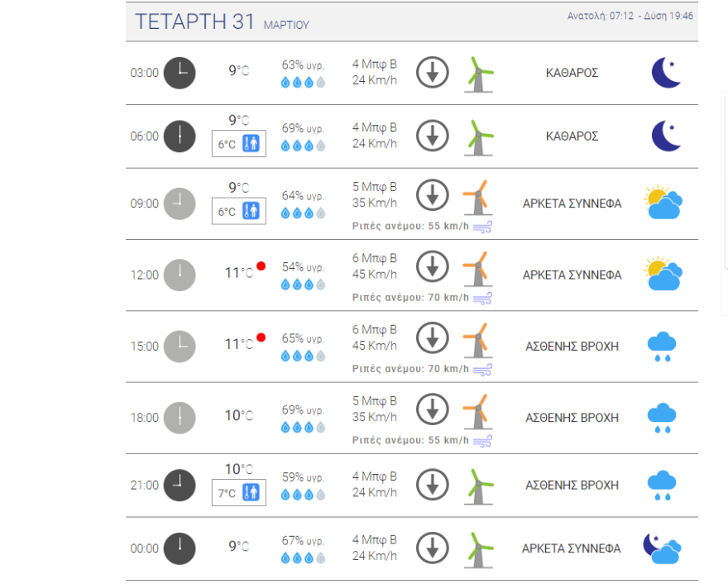This screenshot has width=728, height=584.
Task: Click the 6°C feels-like box at 09:00
Action: tap(238, 212)
